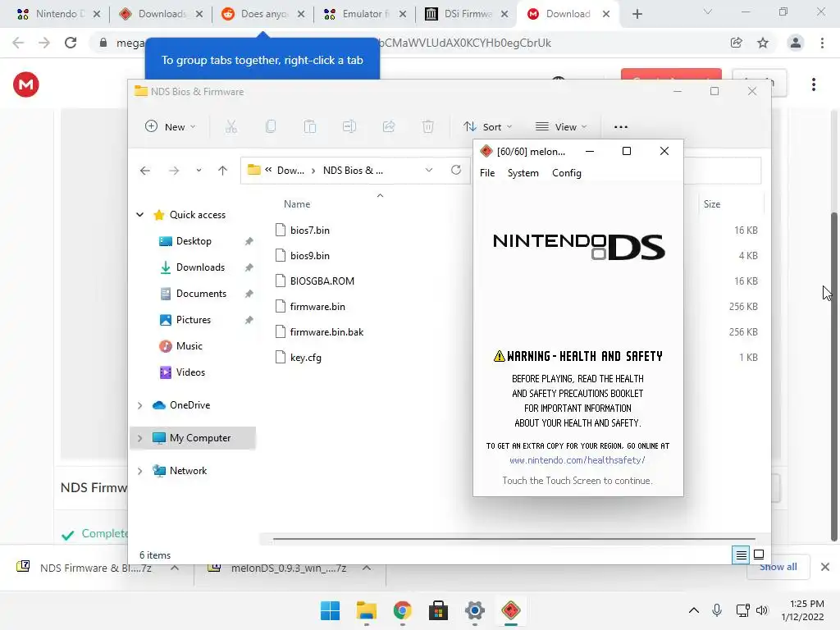Click the Share icon in Explorer toolbar

click(389, 127)
